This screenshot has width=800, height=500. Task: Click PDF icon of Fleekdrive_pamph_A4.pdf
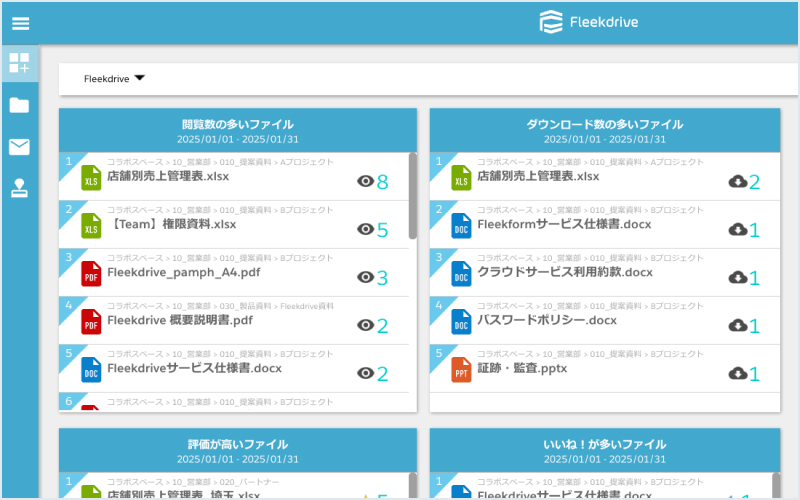tap(91, 274)
